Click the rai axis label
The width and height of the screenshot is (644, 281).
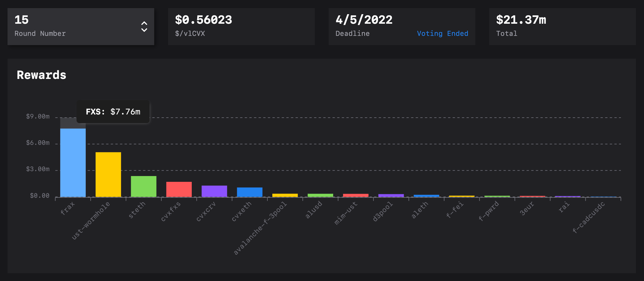click(564, 207)
